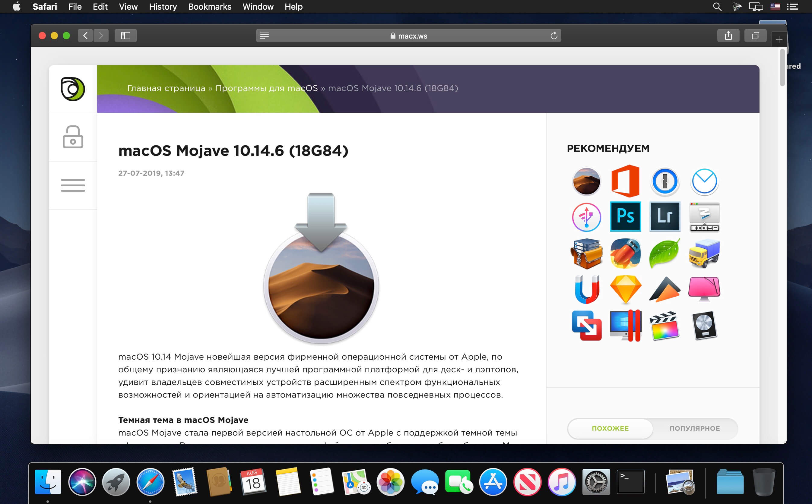This screenshot has height=504, width=812.
Task: Switch to the ПОПУЛЯРНОЕ tab
Action: tap(695, 428)
